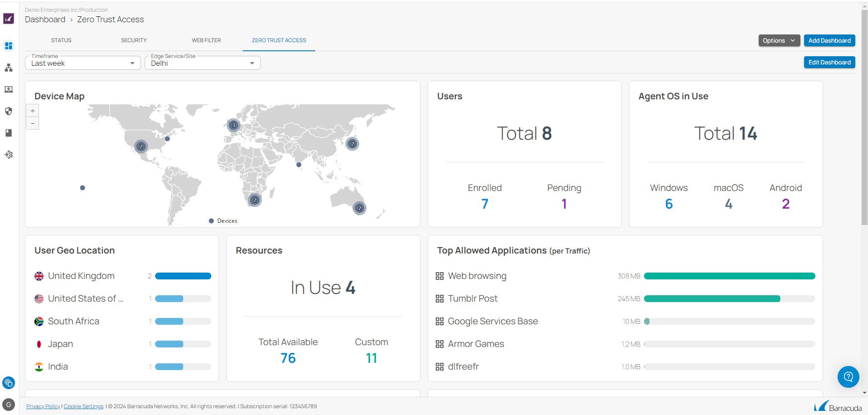Open the user account avatar G
Screen dimensions: 868x415
point(9,405)
